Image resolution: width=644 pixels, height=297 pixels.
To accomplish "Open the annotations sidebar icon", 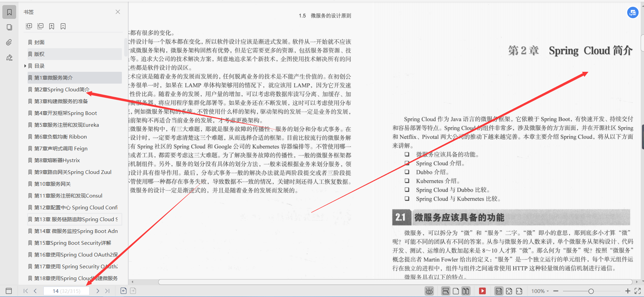I will (9, 58).
